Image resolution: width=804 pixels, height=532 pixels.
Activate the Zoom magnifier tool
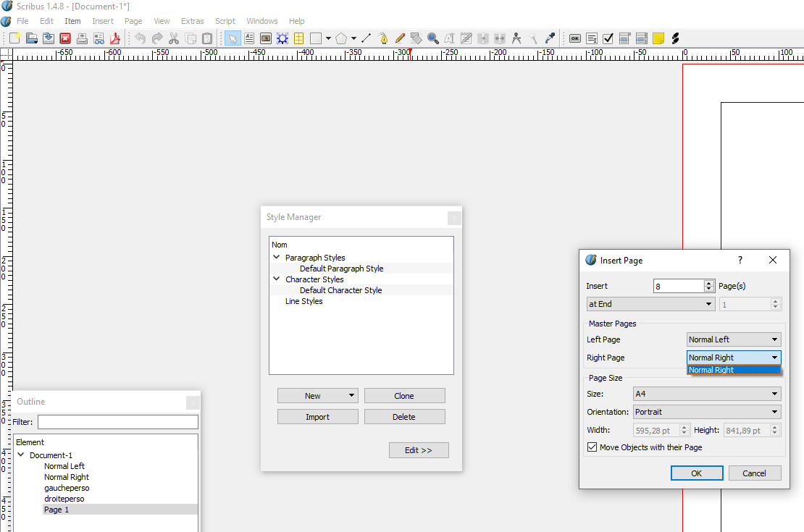click(433, 38)
